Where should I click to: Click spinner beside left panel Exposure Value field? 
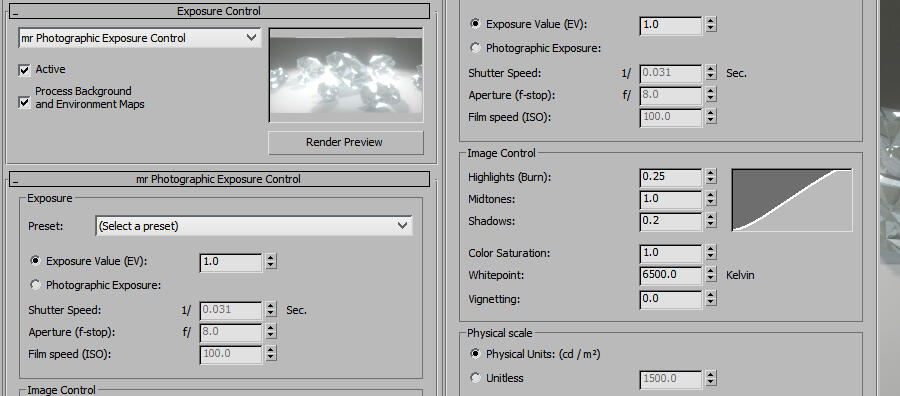point(271,262)
